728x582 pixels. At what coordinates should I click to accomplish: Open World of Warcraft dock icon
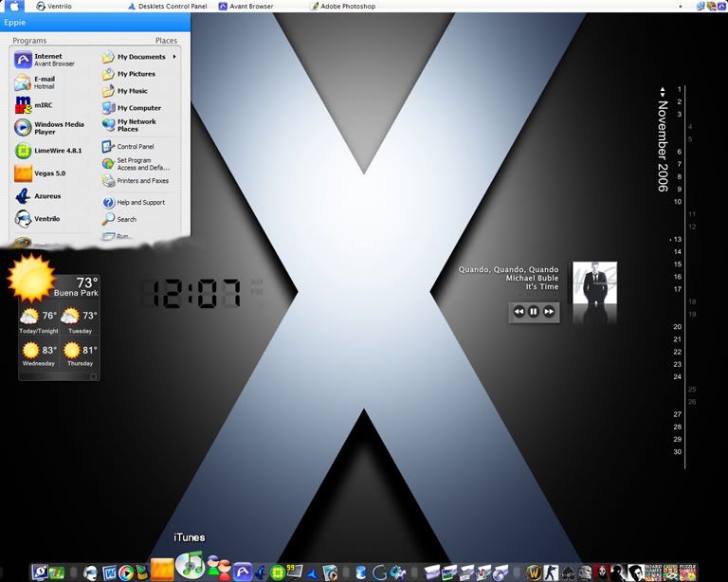pos(534,573)
